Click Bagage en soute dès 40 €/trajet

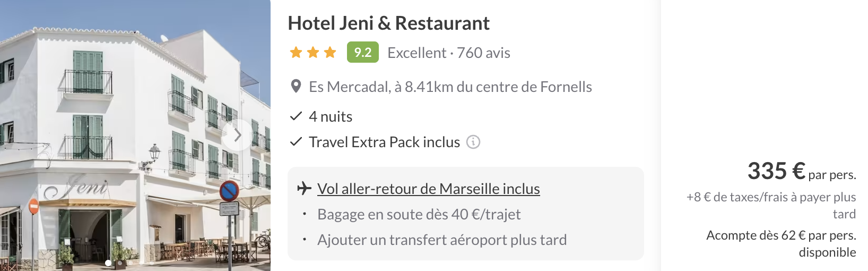(419, 214)
